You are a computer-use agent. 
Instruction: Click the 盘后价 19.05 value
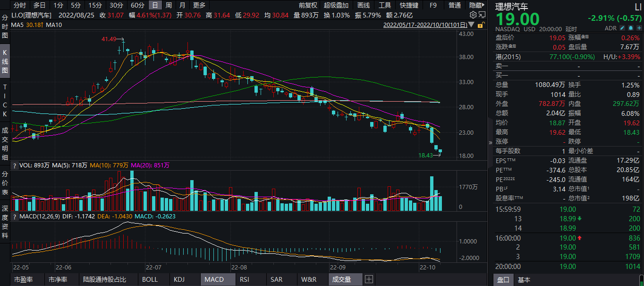coord(557,38)
